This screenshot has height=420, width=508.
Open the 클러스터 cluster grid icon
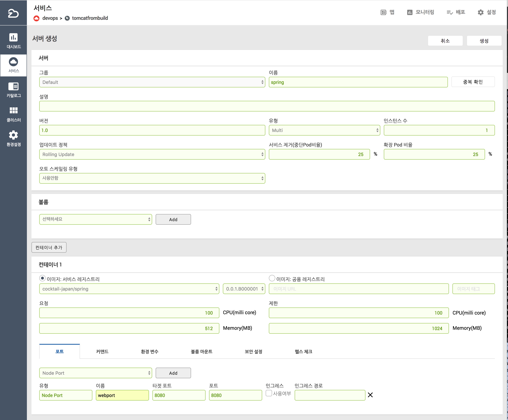13,111
